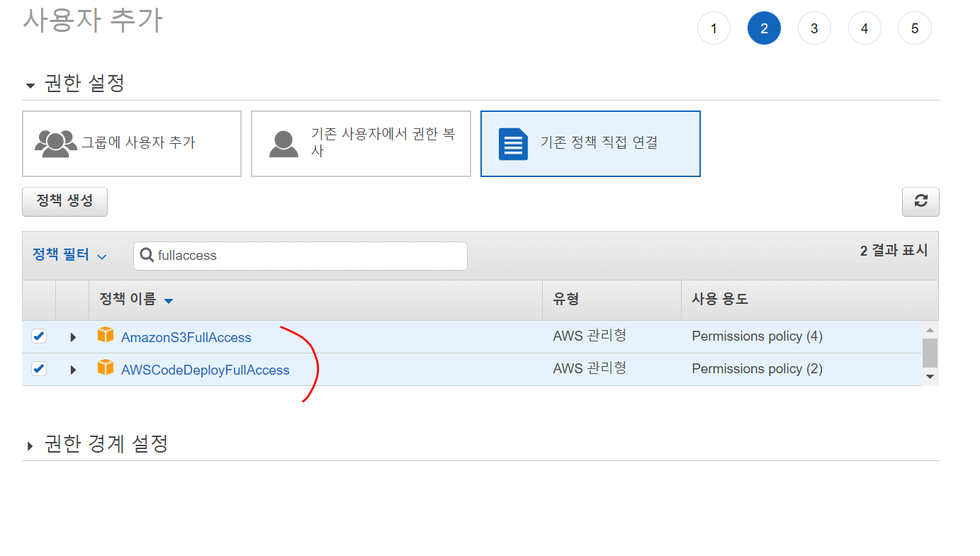Click the orange box icon beside AmazonS3FullAccess

tap(106, 335)
